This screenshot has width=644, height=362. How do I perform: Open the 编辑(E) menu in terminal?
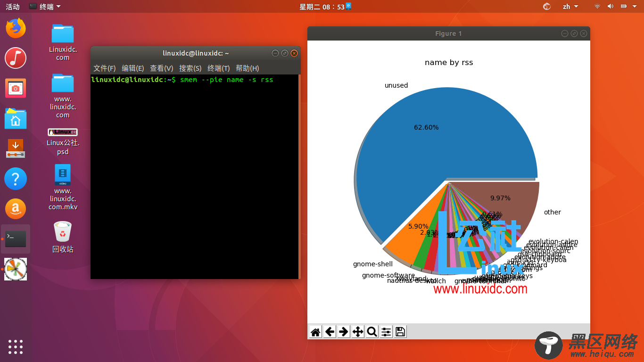133,68
